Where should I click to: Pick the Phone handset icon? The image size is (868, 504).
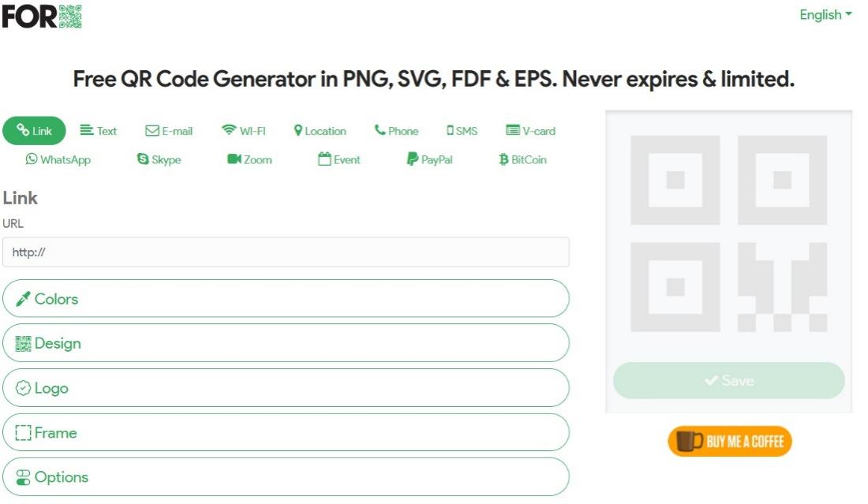point(380,131)
